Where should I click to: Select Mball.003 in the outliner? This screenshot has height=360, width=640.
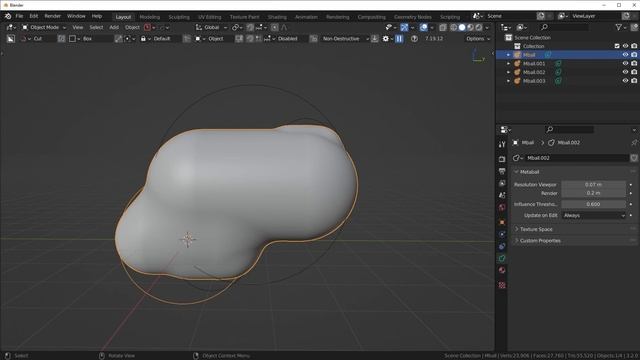(534, 81)
